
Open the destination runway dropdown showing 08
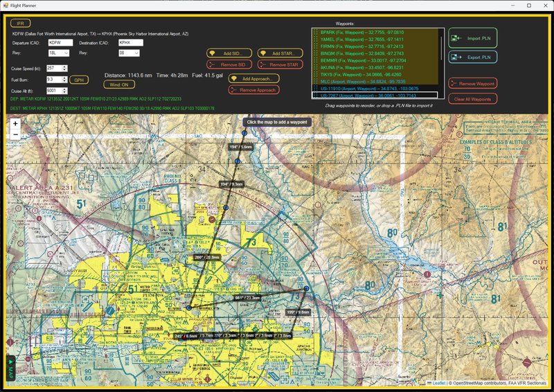click(129, 53)
